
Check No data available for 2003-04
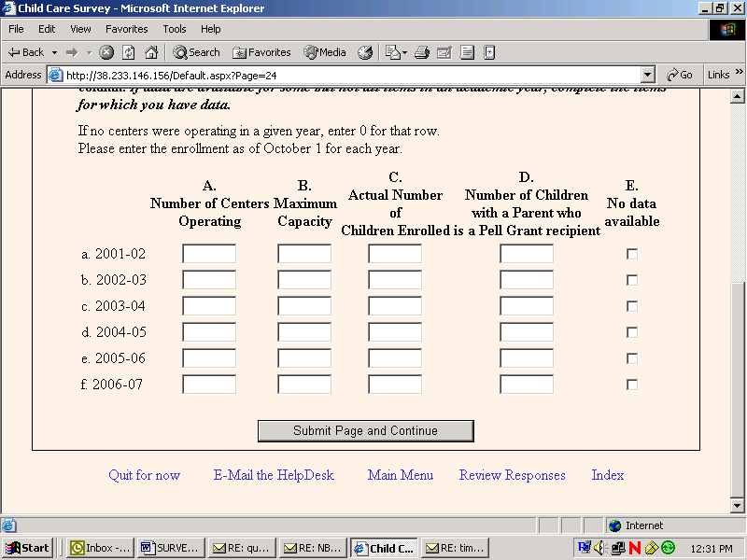tap(632, 306)
